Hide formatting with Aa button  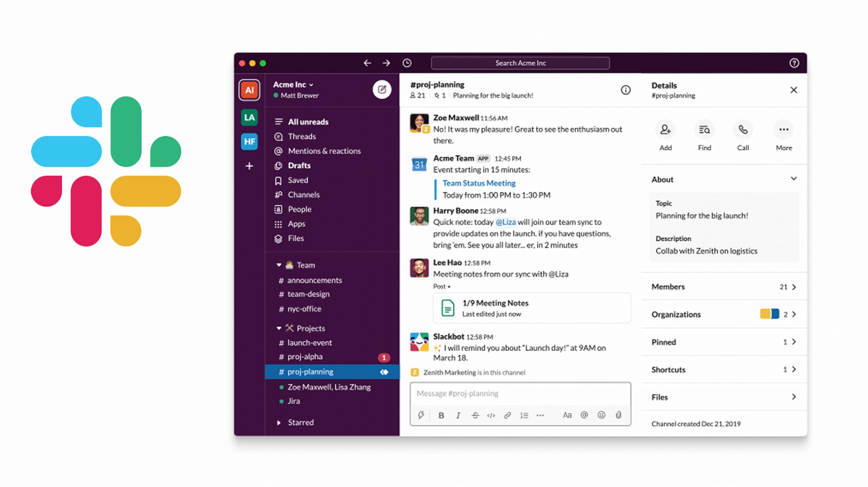(x=567, y=415)
